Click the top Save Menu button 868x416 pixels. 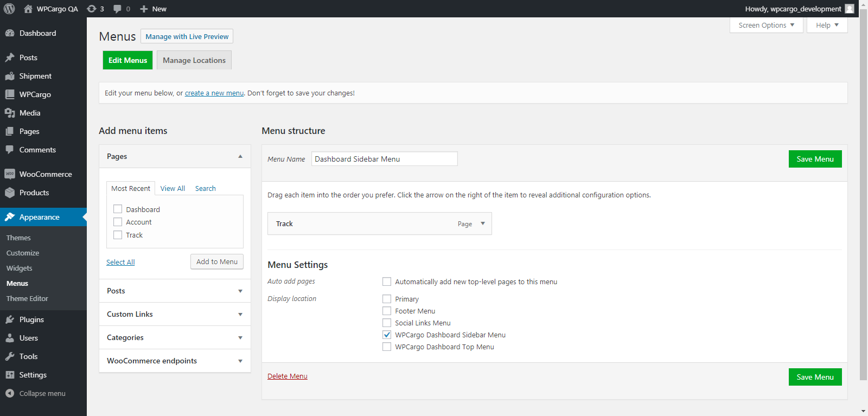pos(815,159)
